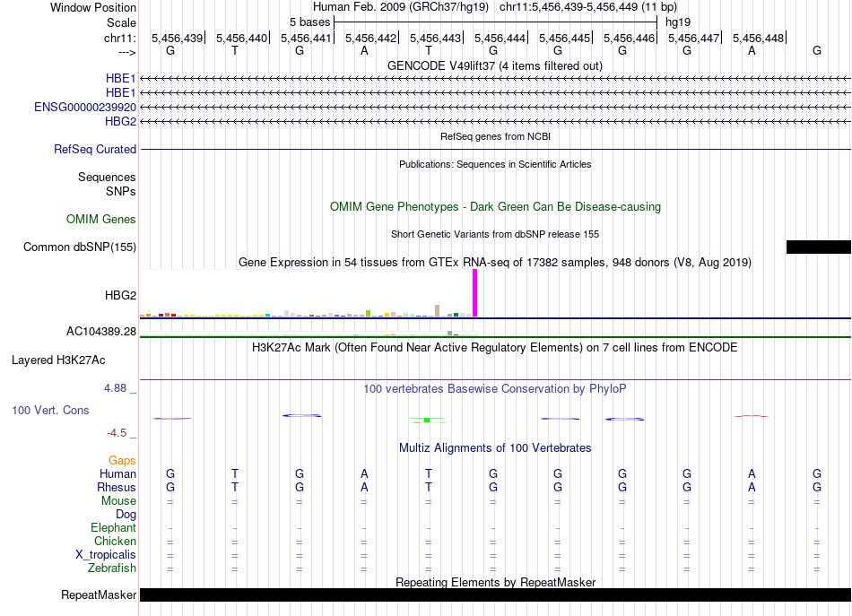The width and height of the screenshot is (852, 616).
Task: Click position label 5,456,444
Action: pos(500,38)
